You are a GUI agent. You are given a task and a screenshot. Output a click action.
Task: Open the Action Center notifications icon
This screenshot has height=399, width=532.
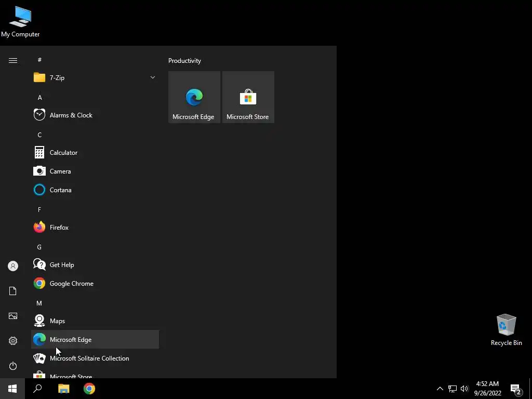click(516, 389)
